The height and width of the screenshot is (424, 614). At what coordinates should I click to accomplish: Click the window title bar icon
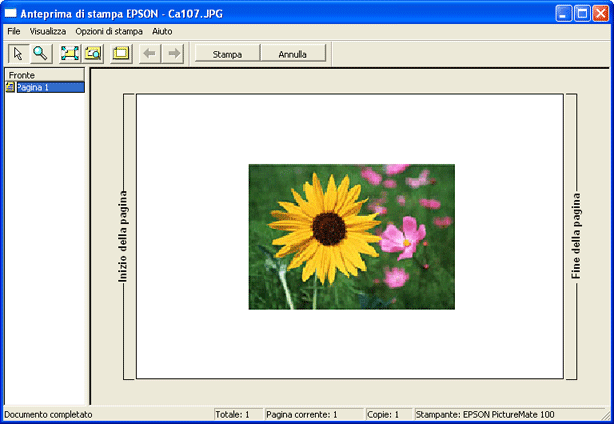click(x=11, y=11)
